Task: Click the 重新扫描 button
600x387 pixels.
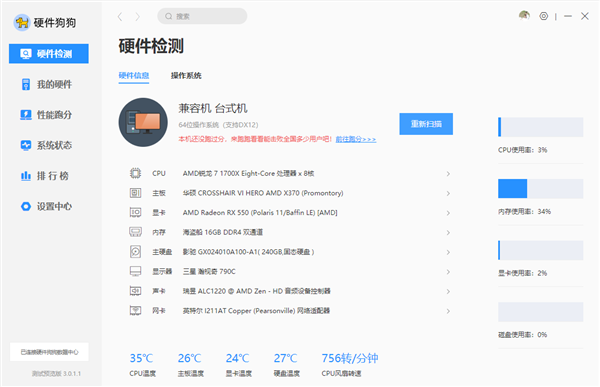Action: point(426,124)
